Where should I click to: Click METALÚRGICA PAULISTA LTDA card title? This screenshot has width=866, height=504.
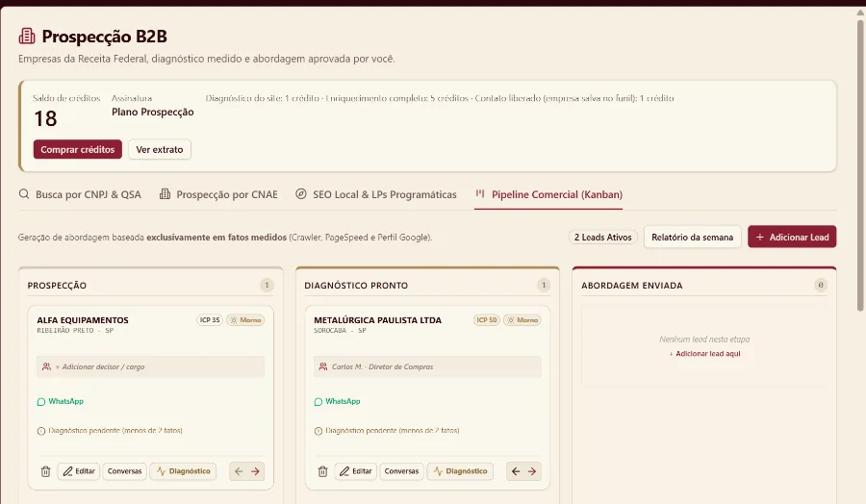[x=378, y=320]
